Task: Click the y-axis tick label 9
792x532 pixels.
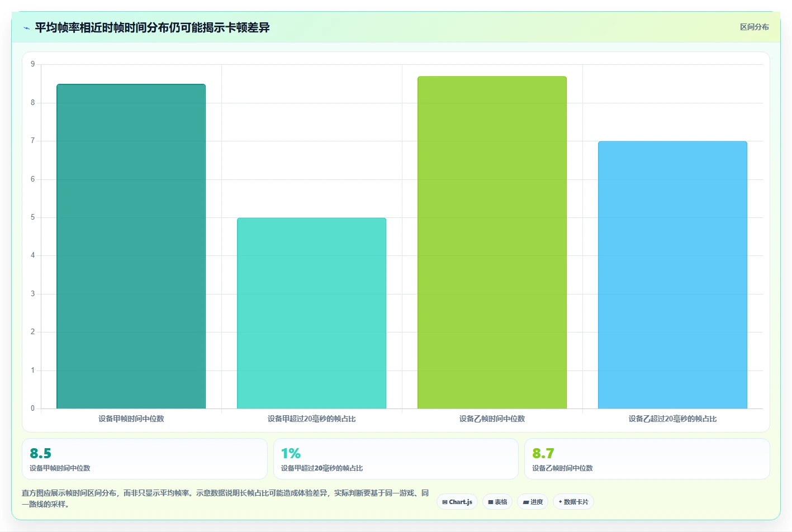Action: point(32,64)
